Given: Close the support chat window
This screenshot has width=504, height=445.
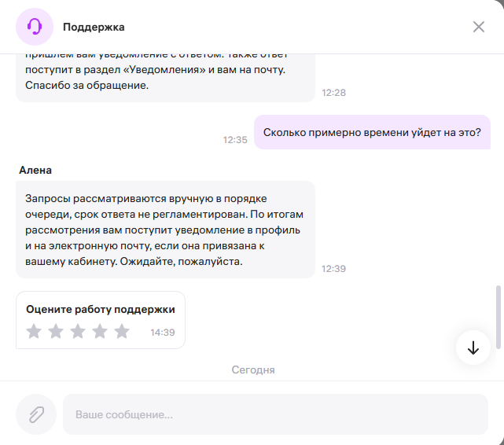Looking at the screenshot, I should [479, 27].
